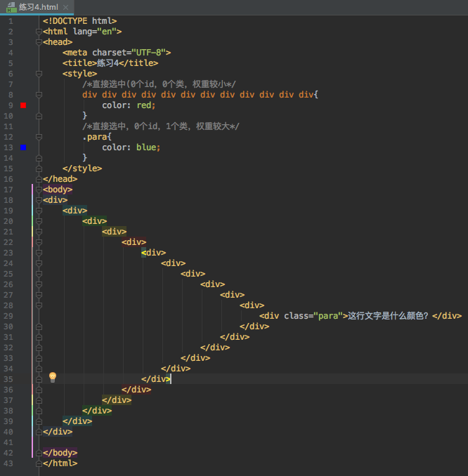Click the <meta tag name on line 4
Viewport: 468px width, 476px height.
74,53
